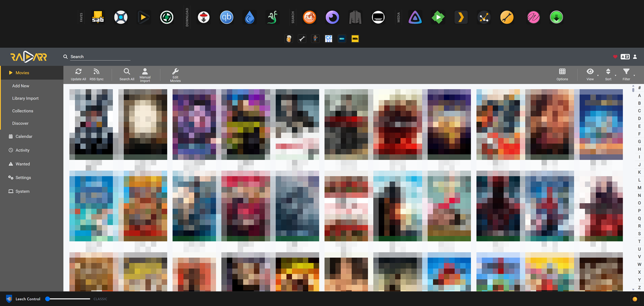Open the orange network nodes icon
This screenshot has height=306, width=644.
tap(484, 17)
